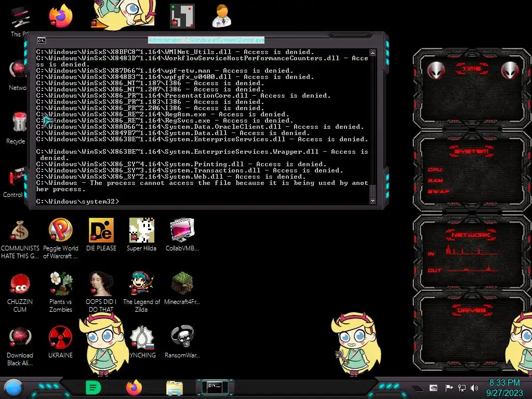Open the UKRAINE radiation symbol icon
This screenshot has width=532, height=399.
point(60,342)
